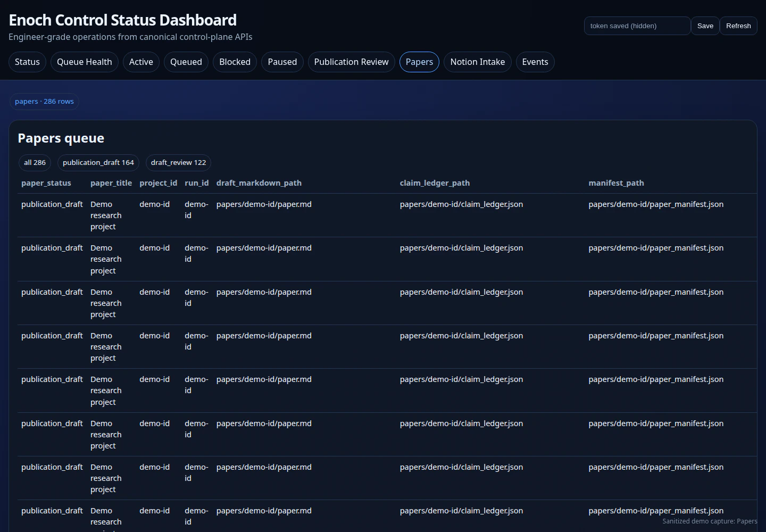This screenshot has height=532, width=766.
Task: View the Blocked tab
Action: point(235,62)
